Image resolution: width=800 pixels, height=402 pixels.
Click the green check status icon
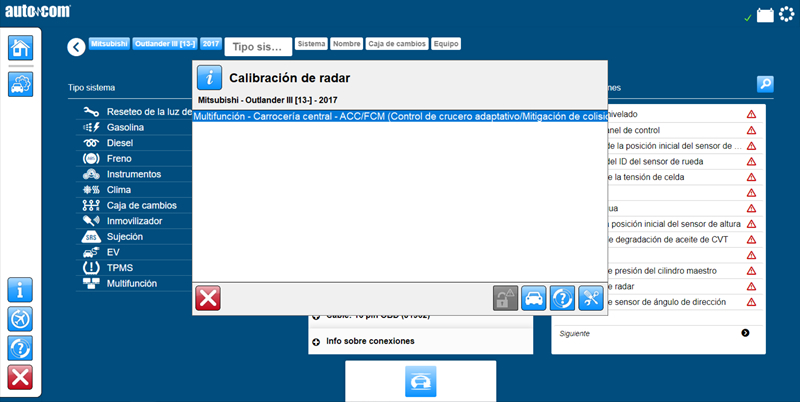tap(747, 18)
